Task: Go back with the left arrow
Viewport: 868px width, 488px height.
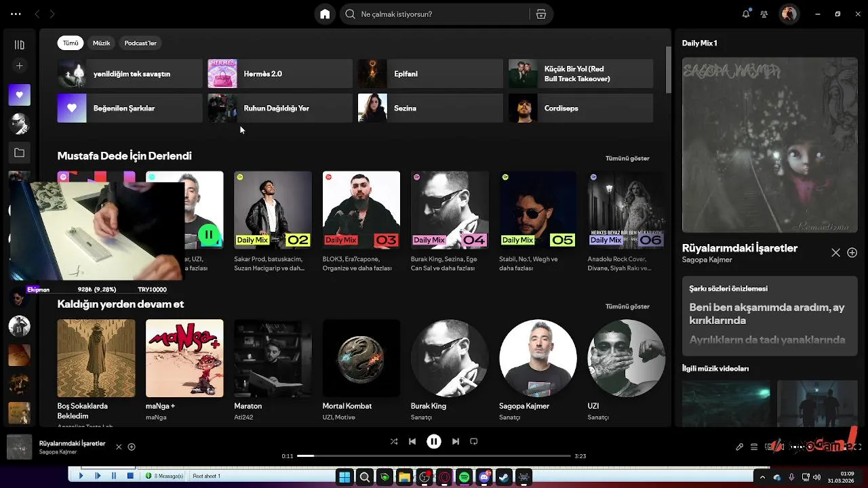Action: tap(37, 14)
